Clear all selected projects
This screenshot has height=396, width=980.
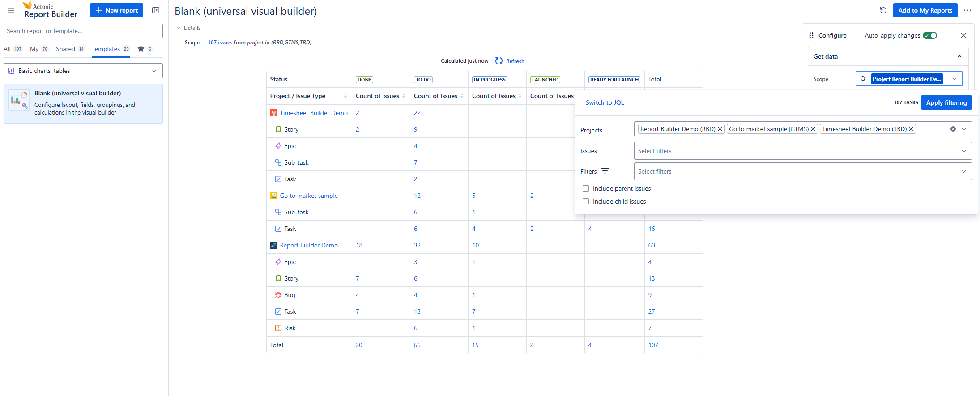[953, 129]
